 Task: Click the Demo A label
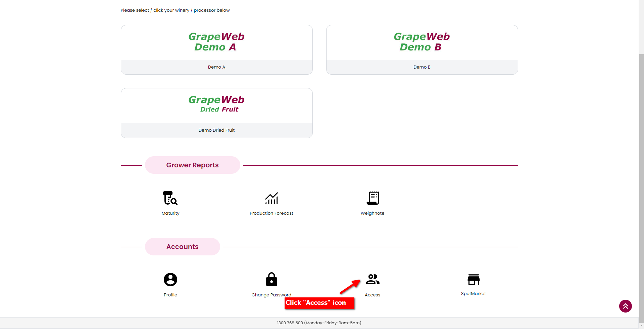[x=216, y=67]
